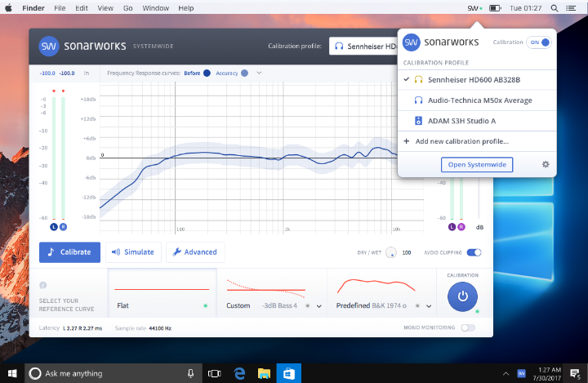Toggle the Avoid Clipping switch
The height and width of the screenshot is (383, 588).
[x=474, y=252]
